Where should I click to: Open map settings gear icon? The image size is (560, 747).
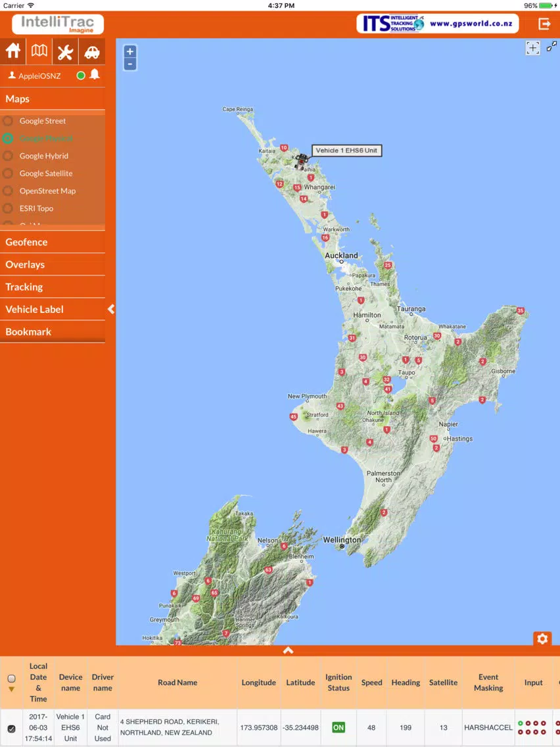(x=542, y=639)
